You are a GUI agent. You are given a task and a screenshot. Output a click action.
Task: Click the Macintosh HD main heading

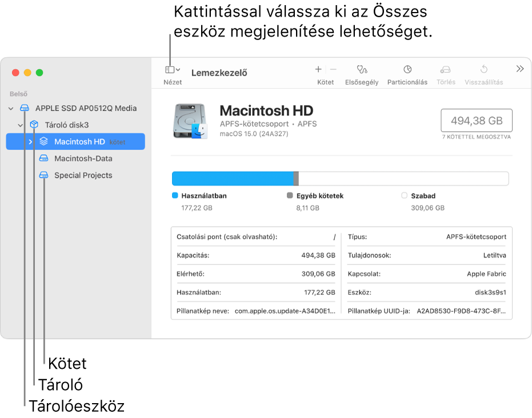coord(266,111)
